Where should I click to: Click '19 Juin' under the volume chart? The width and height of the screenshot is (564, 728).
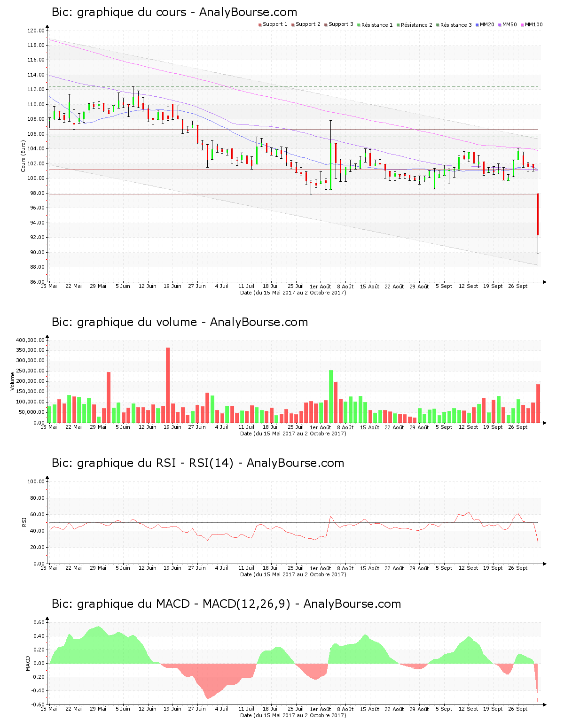click(172, 427)
